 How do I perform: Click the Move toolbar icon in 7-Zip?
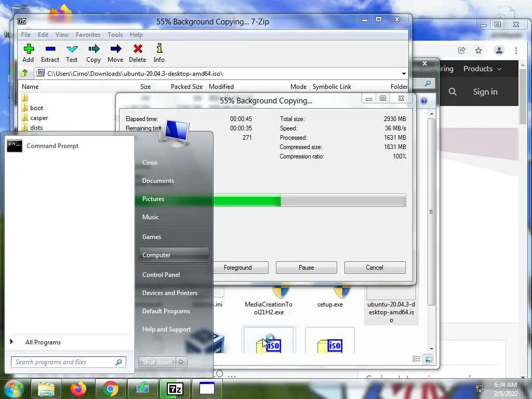click(115, 53)
